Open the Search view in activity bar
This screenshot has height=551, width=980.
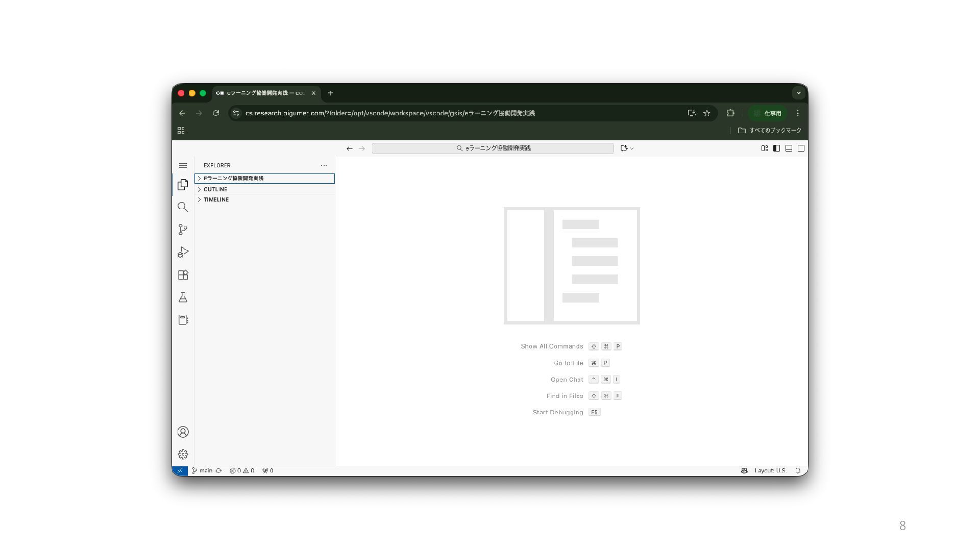(183, 207)
